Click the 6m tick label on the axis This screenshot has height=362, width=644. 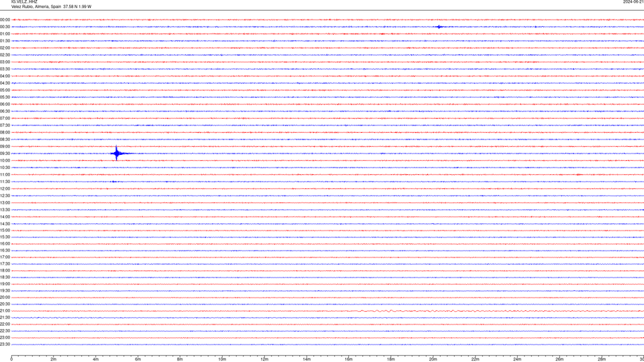click(138, 359)
